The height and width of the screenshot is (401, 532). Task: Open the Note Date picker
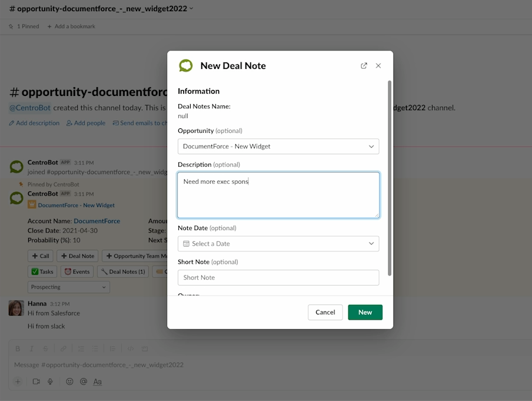click(x=278, y=244)
